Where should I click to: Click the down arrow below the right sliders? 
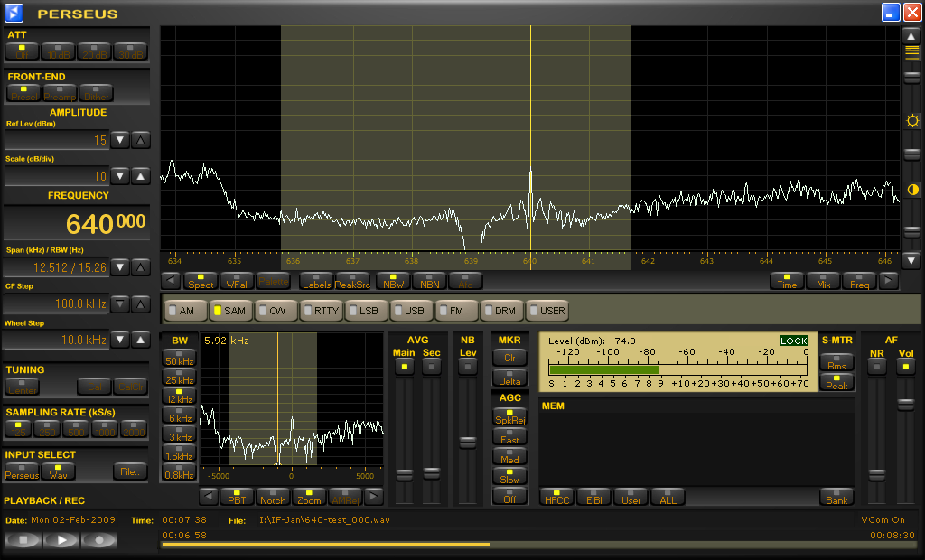point(911,259)
